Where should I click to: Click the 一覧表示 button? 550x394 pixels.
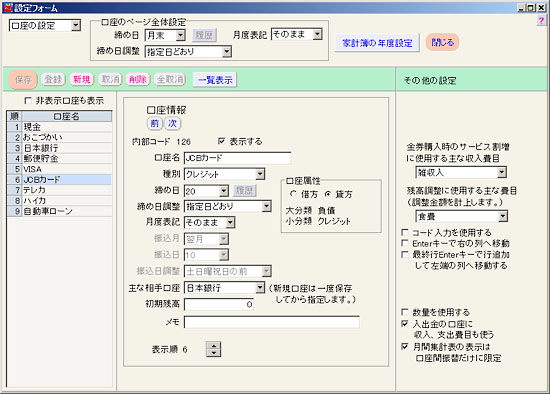pyautogui.click(x=215, y=80)
